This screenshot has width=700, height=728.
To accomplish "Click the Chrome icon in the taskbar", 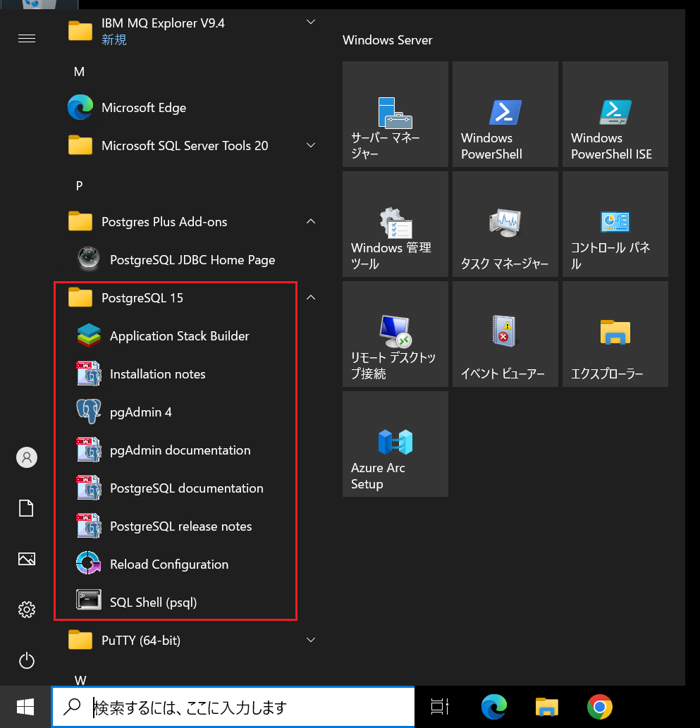I will pyautogui.click(x=599, y=707).
